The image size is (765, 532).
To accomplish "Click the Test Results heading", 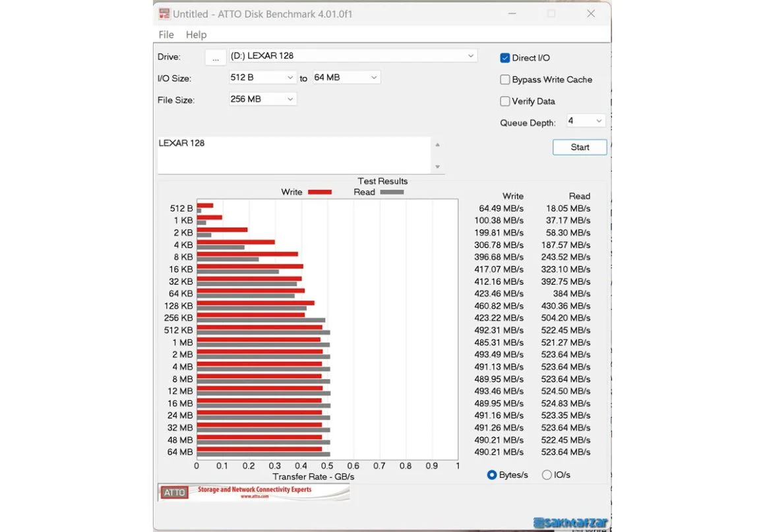I will point(382,181).
